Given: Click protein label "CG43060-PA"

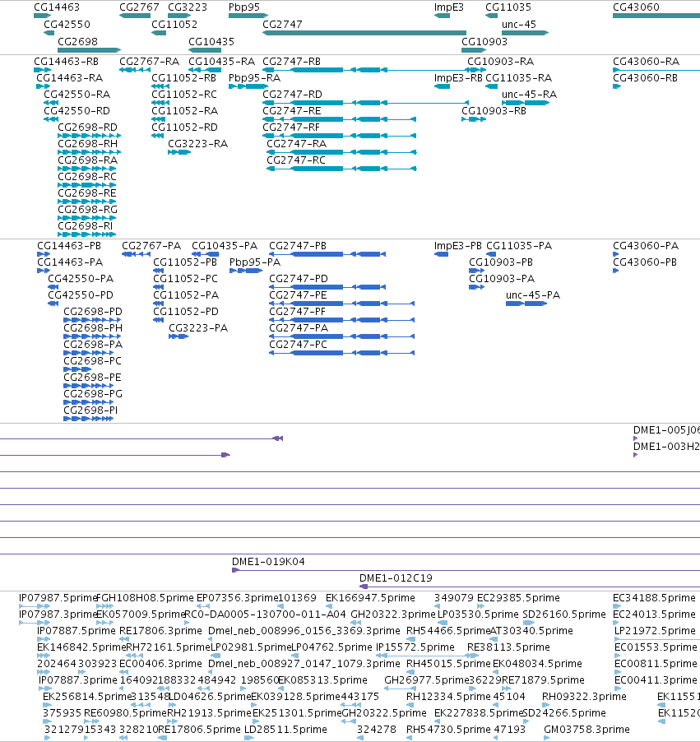Looking at the screenshot, I should click(646, 246).
